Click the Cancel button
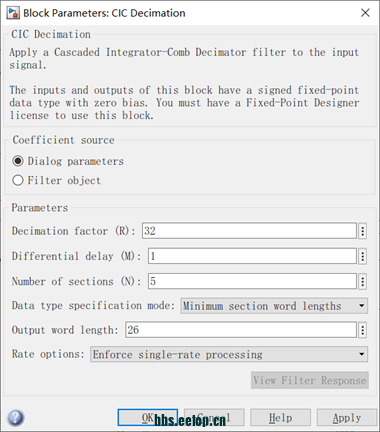380x432 pixels. 214,417
